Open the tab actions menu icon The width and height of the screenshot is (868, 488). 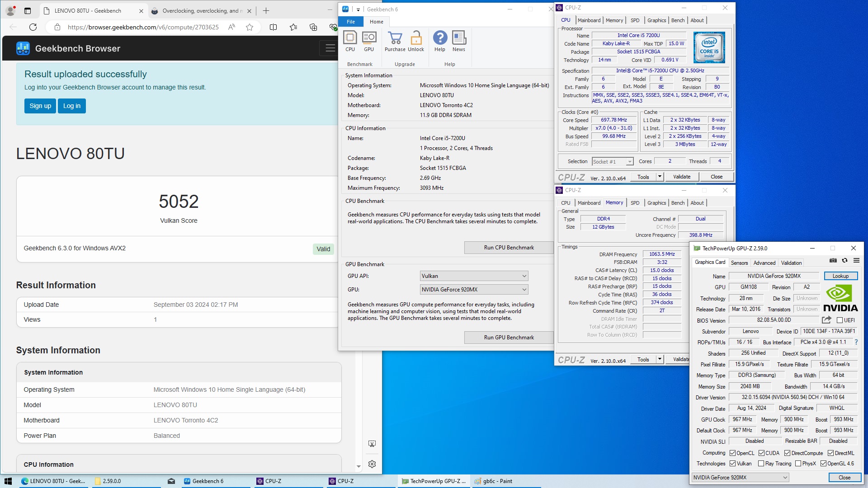[x=28, y=11]
